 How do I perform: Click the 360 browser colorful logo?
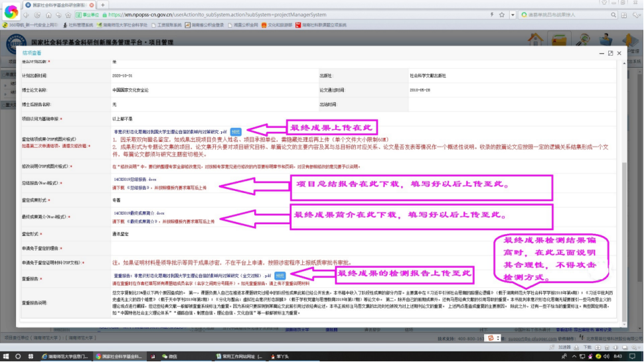(x=11, y=12)
